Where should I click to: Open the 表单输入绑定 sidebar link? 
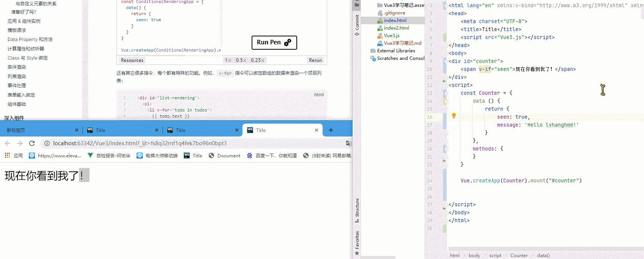pyautogui.click(x=21, y=95)
